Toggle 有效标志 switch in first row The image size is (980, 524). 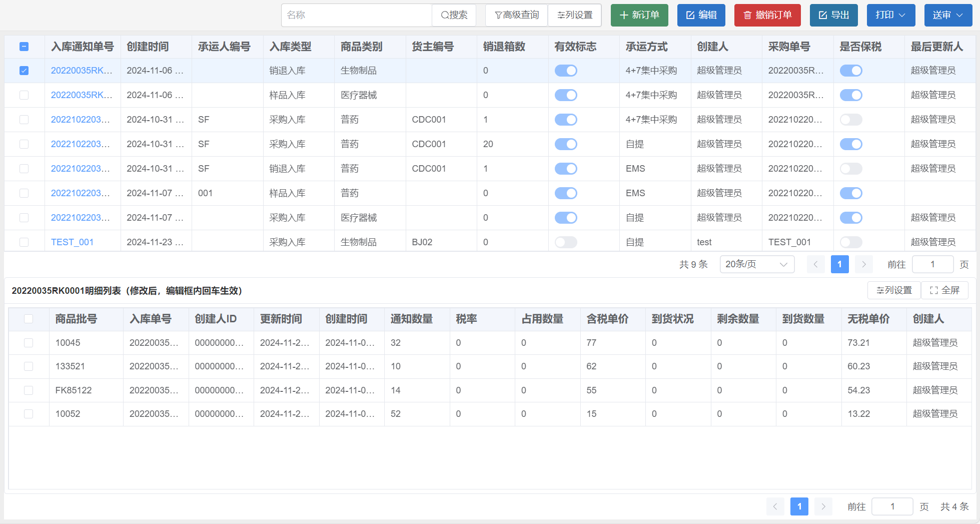point(566,71)
